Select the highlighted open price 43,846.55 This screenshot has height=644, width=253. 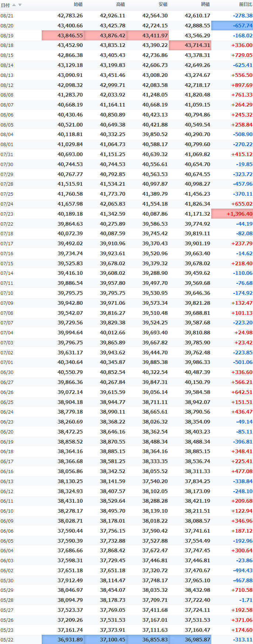point(63,36)
